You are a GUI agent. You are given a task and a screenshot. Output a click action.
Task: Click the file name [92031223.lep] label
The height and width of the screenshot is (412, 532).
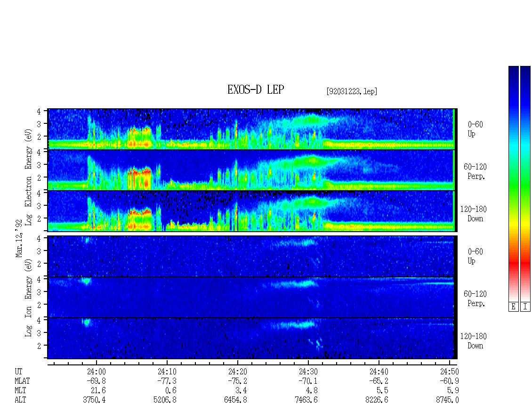pyautogui.click(x=352, y=91)
